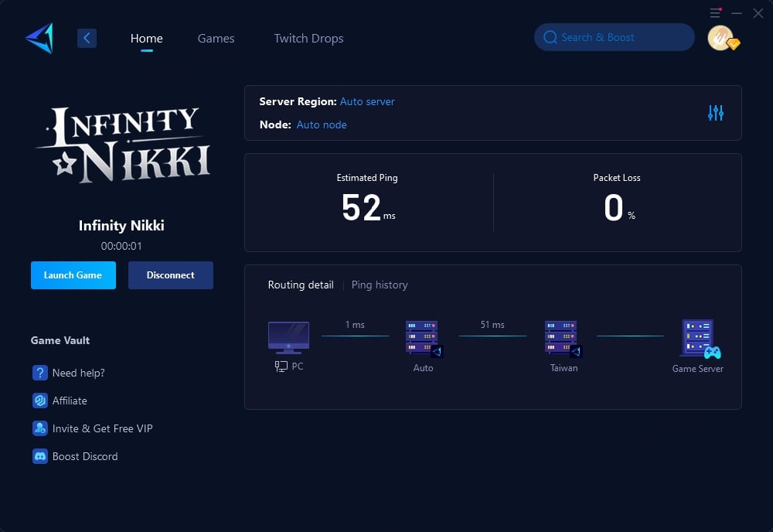Click the Taiwan node label
773x532 pixels.
564,368
